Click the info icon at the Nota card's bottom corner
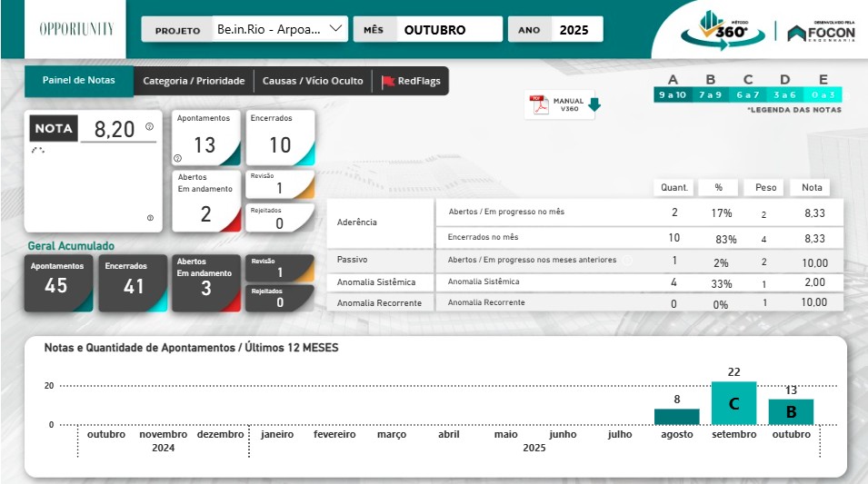 150,218
